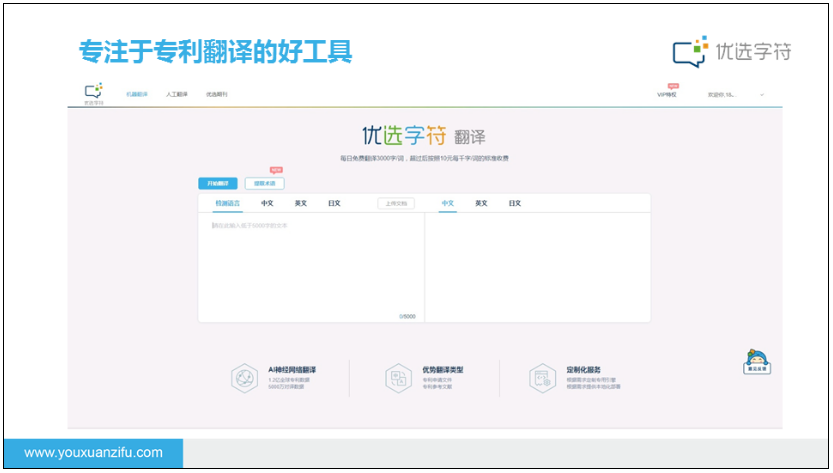This screenshot has width=833, height=473.
Task: Go to 机器翻译 navigation tab
Action: 137,94
